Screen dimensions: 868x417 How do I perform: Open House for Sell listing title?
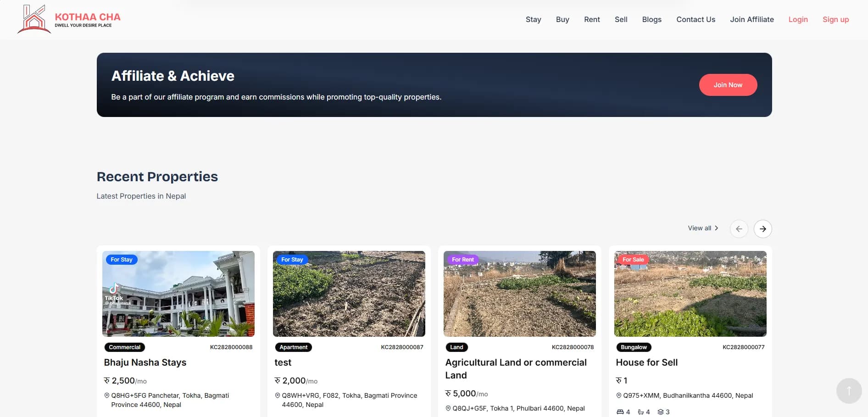[646, 362]
